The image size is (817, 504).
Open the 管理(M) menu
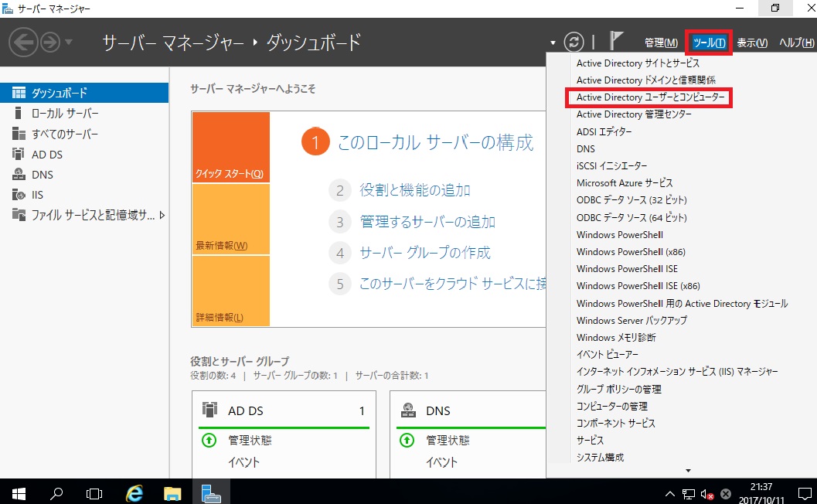coord(661,43)
